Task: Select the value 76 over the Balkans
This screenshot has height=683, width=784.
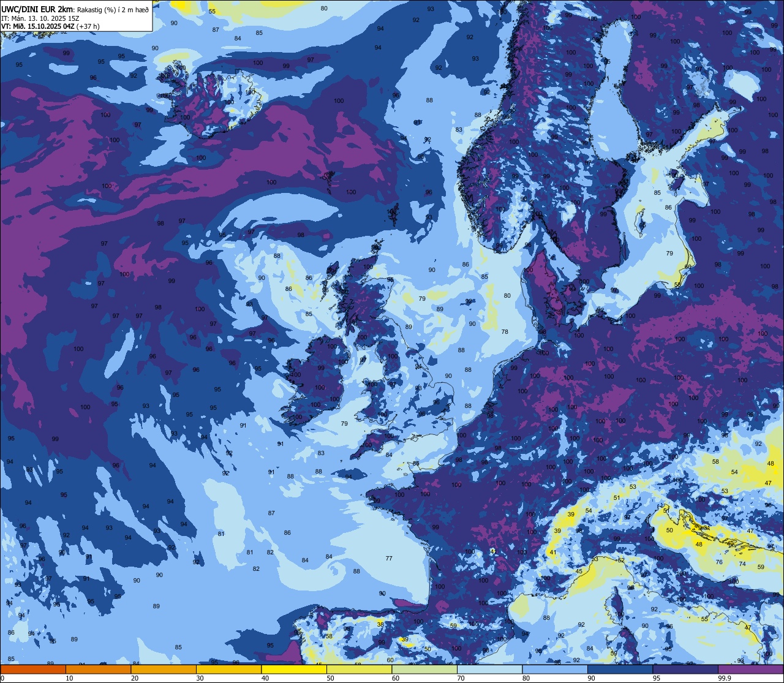Action: [719, 562]
